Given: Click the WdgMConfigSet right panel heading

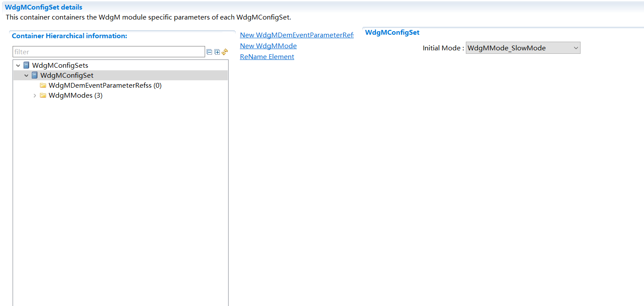Looking at the screenshot, I should click(392, 33).
